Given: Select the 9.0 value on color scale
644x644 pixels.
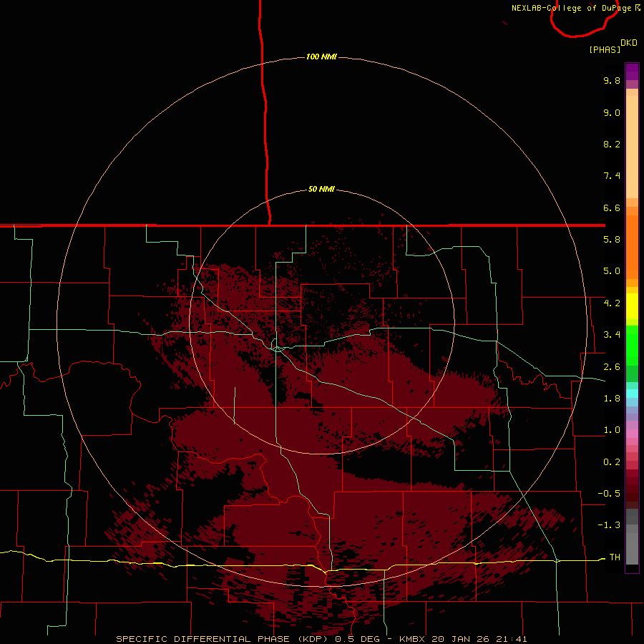Looking at the screenshot, I should click(612, 112).
